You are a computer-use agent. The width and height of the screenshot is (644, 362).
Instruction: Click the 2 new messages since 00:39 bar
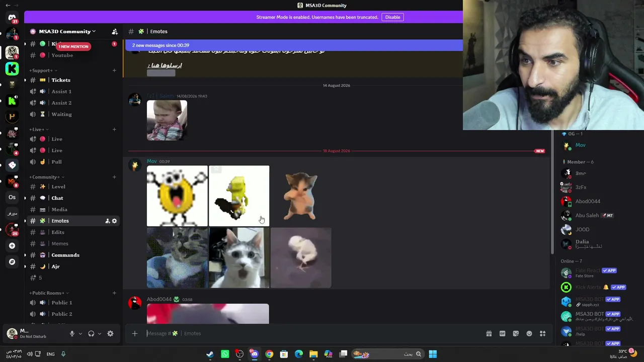[294, 45]
